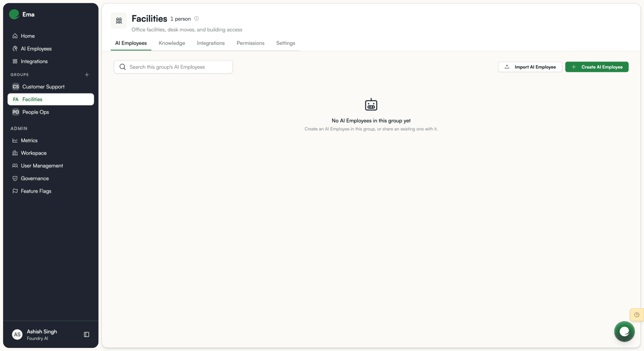This screenshot has width=644, height=351.
Task: Click the Create AI Employee button
Action: [597, 67]
